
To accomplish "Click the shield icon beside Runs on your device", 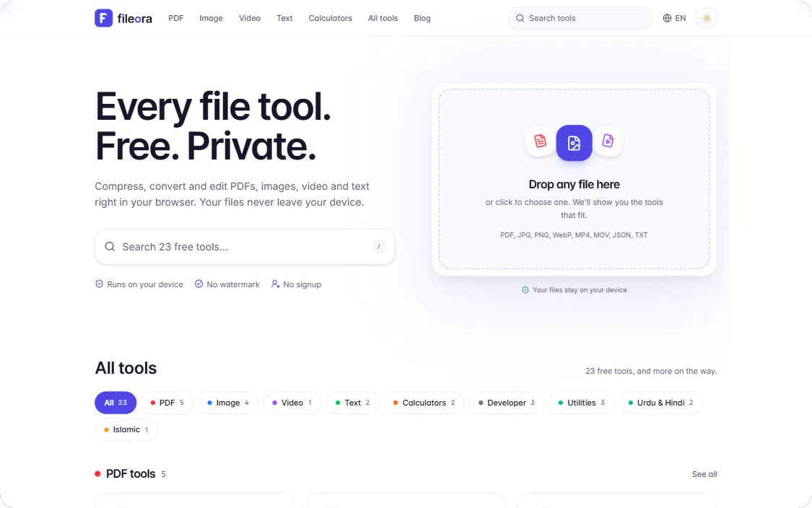I will pyautogui.click(x=99, y=284).
